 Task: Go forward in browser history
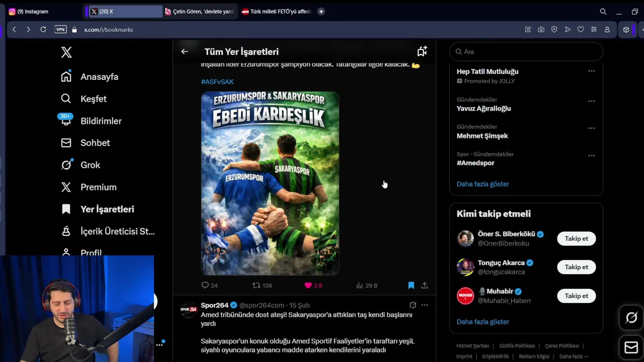tap(28, 30)
